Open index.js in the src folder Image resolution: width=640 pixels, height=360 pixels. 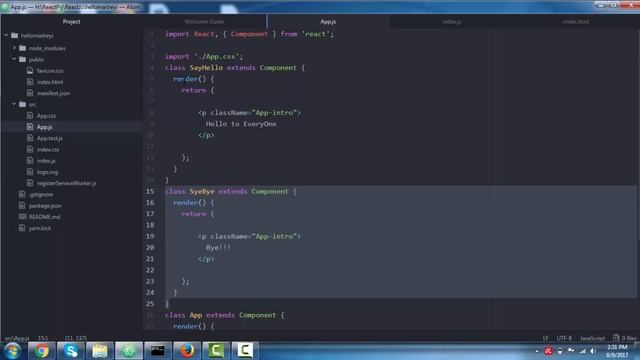pyautogui.click(x=46, y=161)
